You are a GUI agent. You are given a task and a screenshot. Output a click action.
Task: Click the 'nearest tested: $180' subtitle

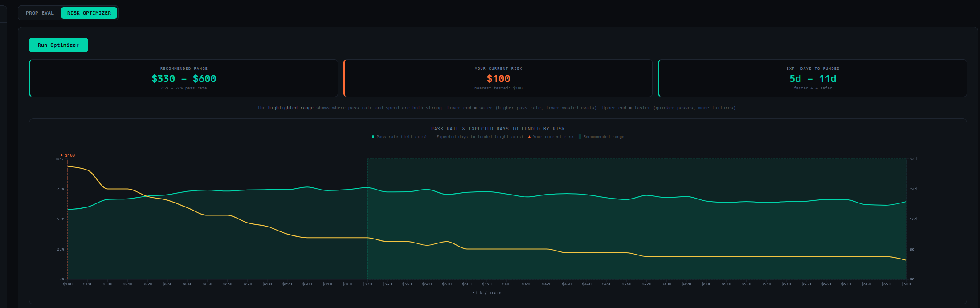(498, 88)
